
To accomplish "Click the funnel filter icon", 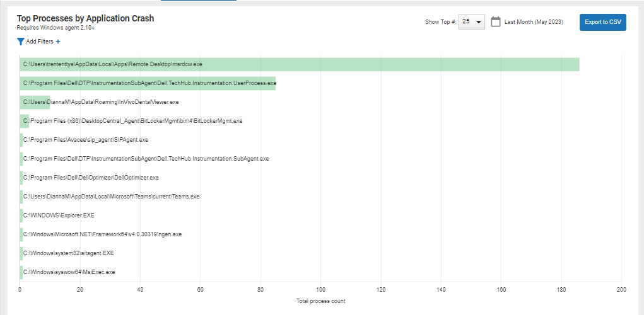I will pyautogui.click(x=21, y=42).
